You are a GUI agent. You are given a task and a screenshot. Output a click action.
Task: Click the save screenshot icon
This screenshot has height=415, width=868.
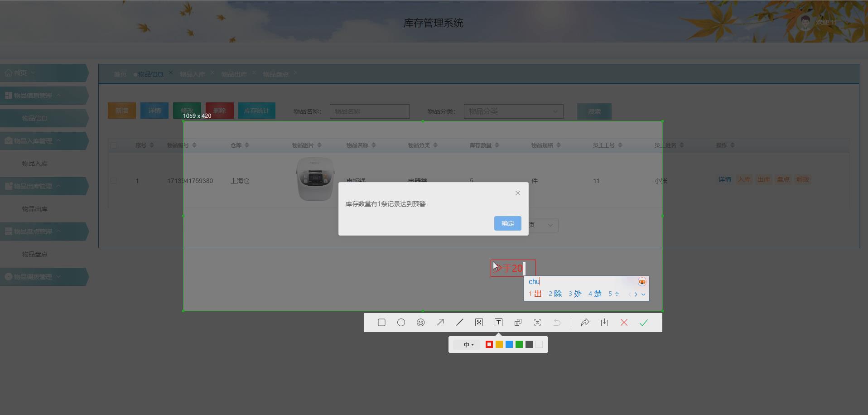pos(604,322)
